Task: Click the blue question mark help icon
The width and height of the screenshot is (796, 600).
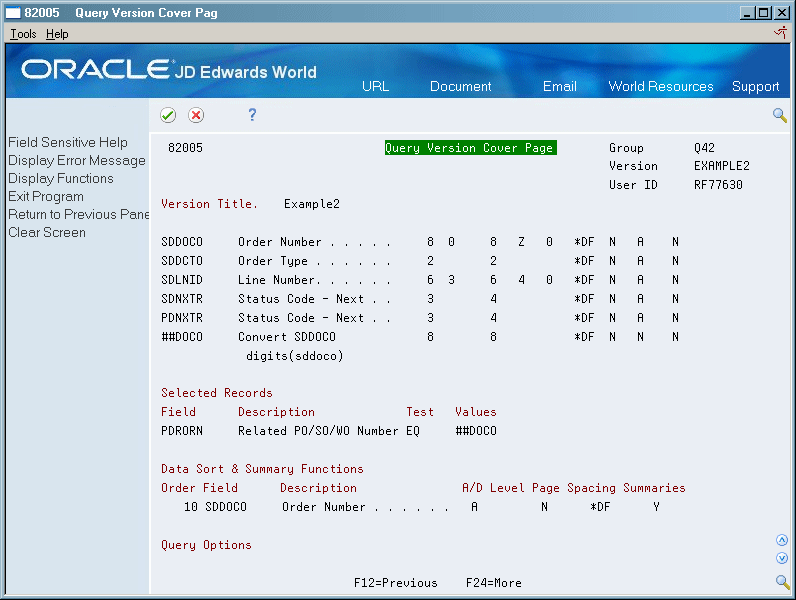Action: [252, 115]
